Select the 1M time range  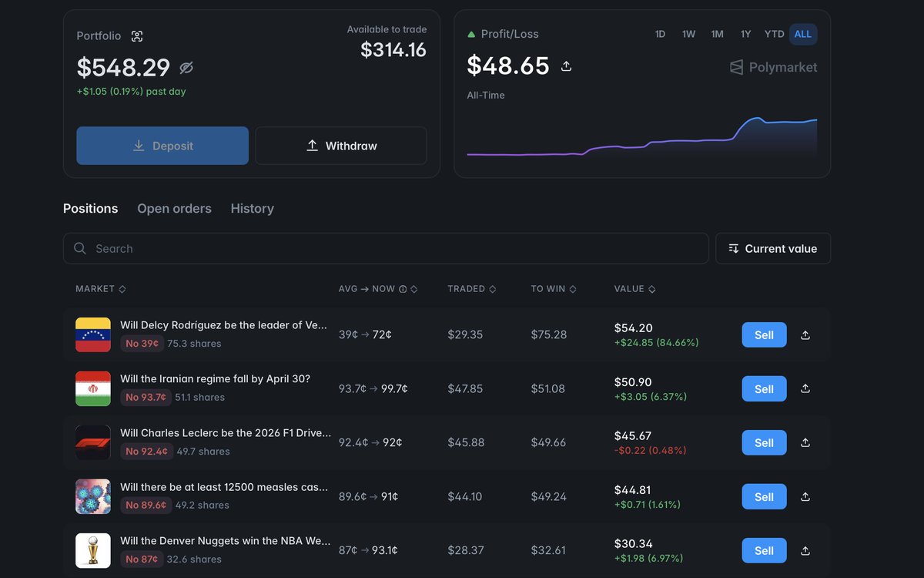[x=717, y=34]
